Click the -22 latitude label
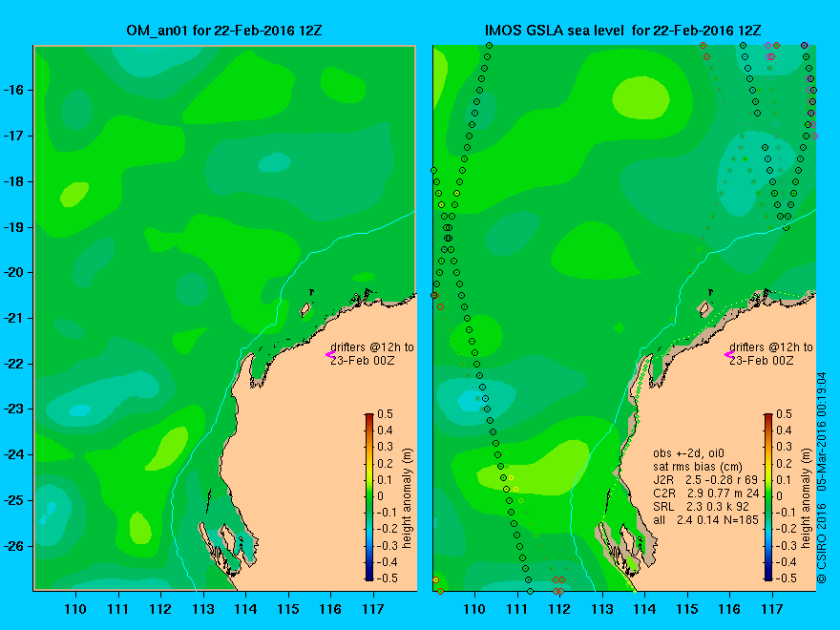 [x=15, y=364]
